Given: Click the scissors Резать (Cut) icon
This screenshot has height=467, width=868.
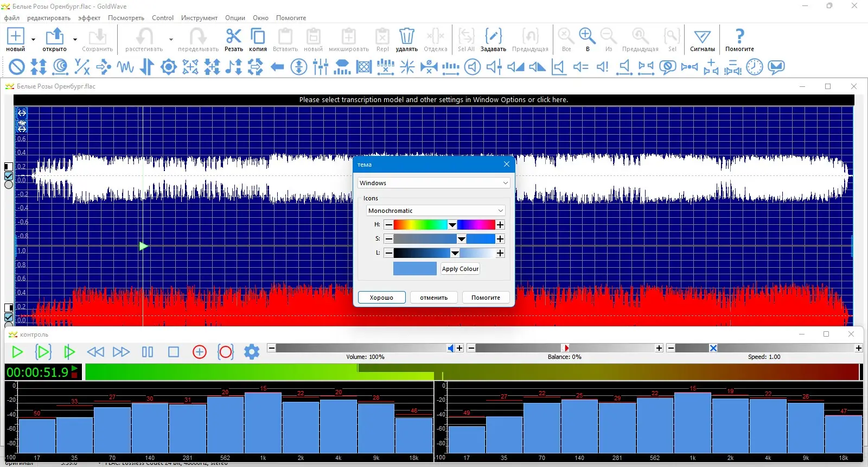Looking at the screenshot, I should (233, 37).
